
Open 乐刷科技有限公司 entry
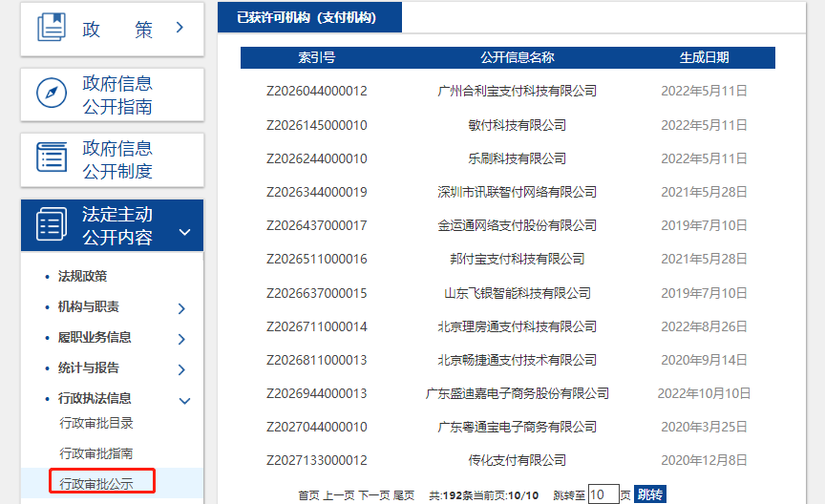(518, 158)
